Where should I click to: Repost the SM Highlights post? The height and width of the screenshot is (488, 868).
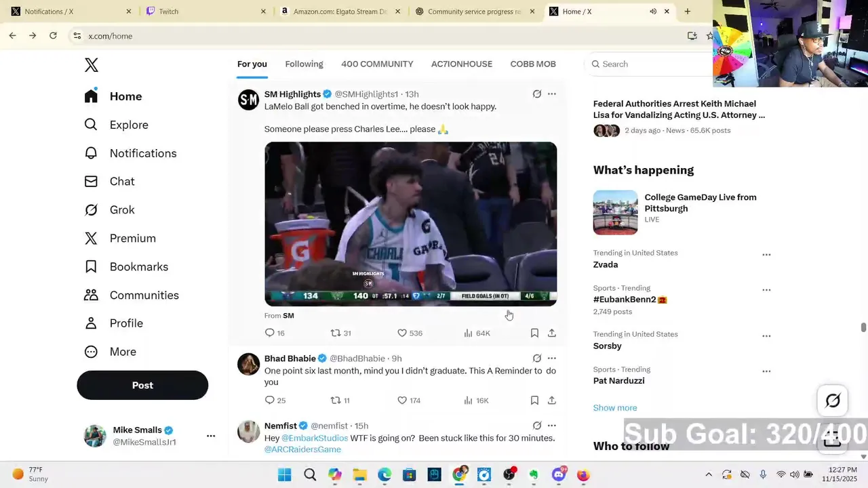pyautogui.click(x=340, y=333)
